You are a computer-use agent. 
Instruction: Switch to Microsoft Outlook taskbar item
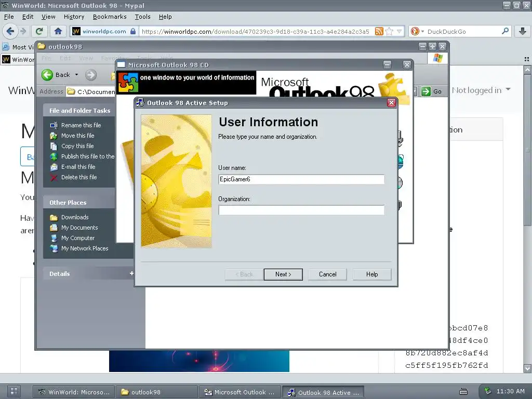240,392
